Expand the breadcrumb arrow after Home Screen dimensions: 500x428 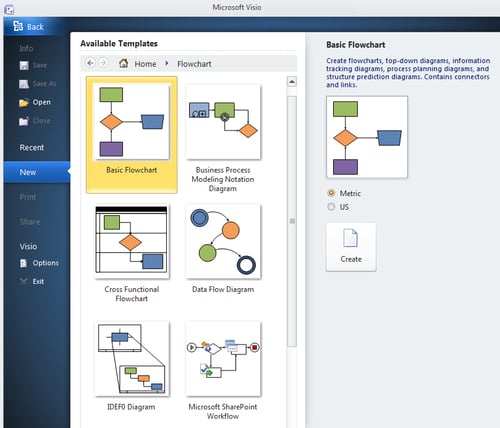(167, 63)
